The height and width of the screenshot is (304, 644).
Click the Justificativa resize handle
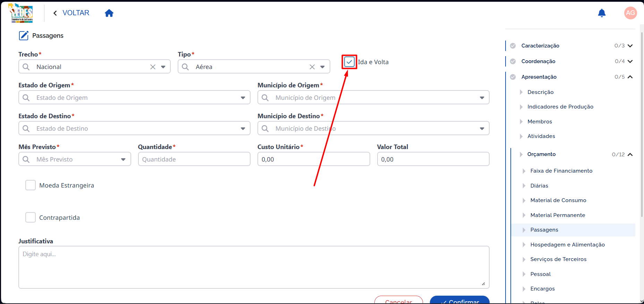(483, 284)
